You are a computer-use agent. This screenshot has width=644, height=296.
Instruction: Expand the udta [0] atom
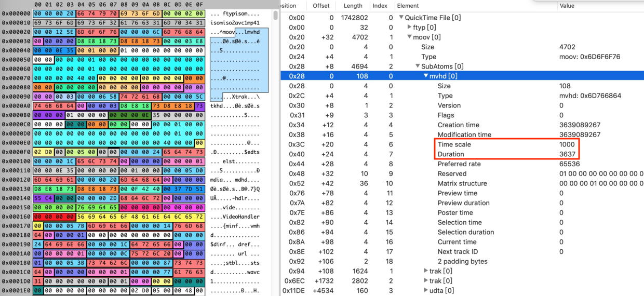pos(426,290)
